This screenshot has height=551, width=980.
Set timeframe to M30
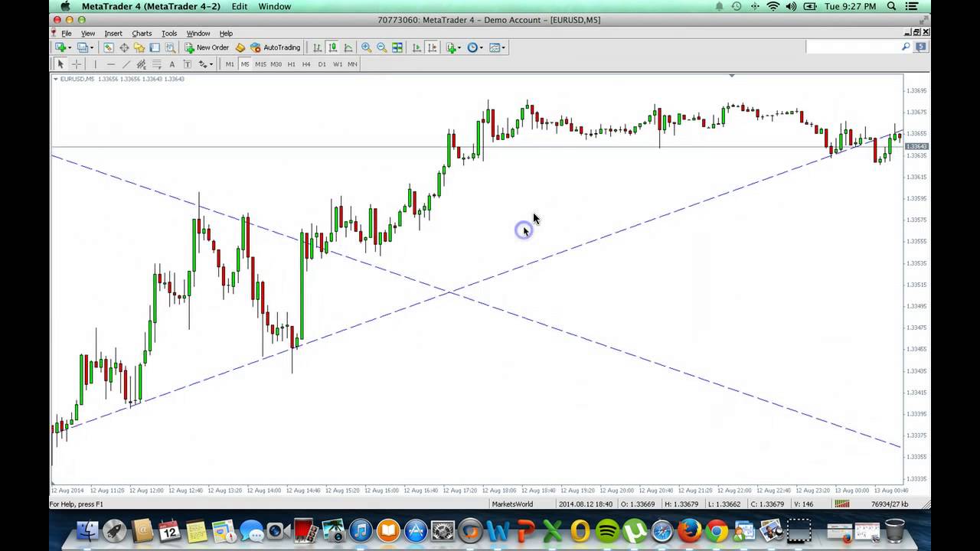point(276,64)
